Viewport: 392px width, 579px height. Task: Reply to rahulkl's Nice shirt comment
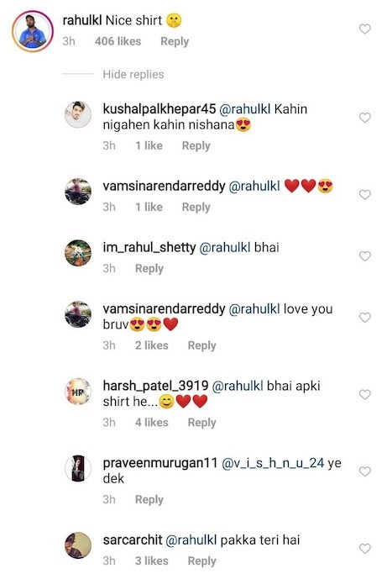(x=175, y=41)
